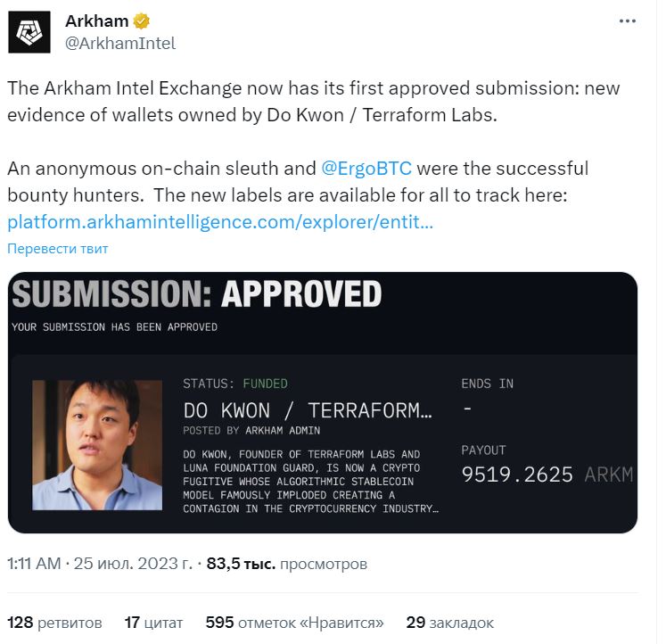666x644 pixels.
Task: Open the date 25 июл. 2023 г.
Action: 133,564
